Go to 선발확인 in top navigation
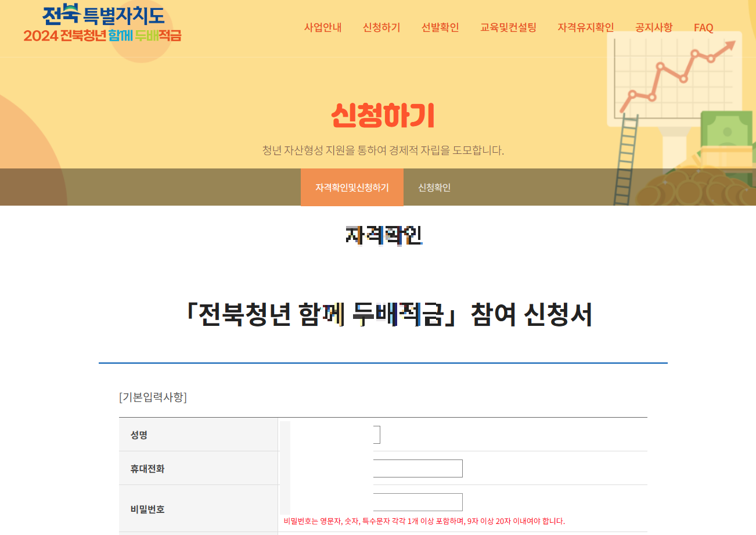The width and height of the screenshot is (756, 535). point(440,27)
